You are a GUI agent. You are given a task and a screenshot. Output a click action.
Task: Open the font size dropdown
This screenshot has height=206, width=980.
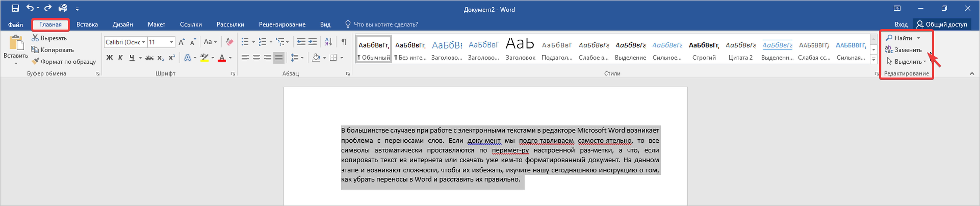point(172,42)
